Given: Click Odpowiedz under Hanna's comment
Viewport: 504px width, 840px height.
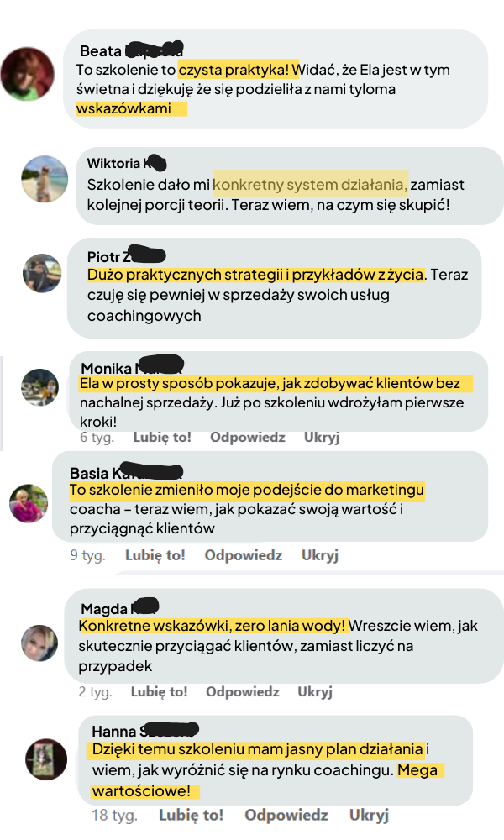Looking at the screenshot, I should click(286, 815).
